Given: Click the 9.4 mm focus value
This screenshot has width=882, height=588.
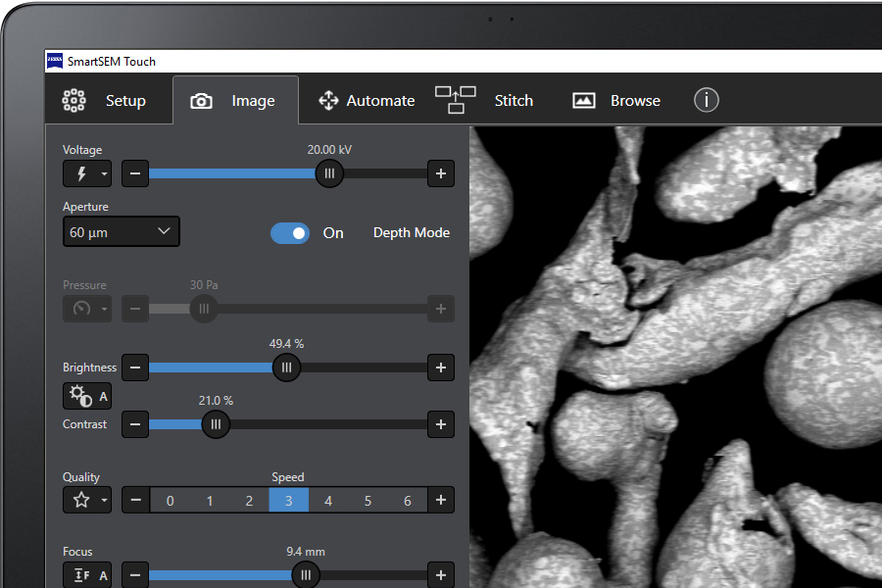Looking at the screenshot, I should [x=306, y=552].
